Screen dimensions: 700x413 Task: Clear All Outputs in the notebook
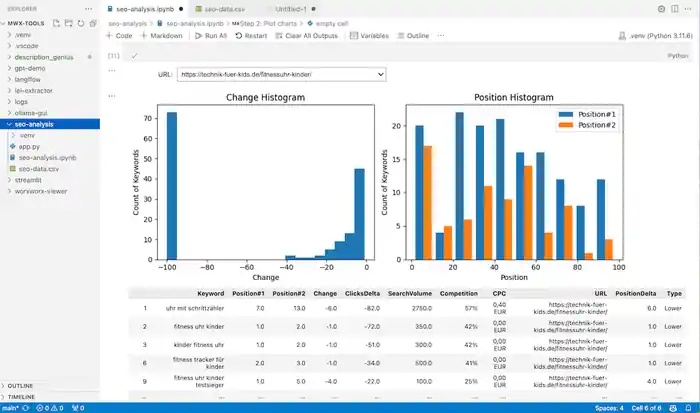click(x=307, y=36)
